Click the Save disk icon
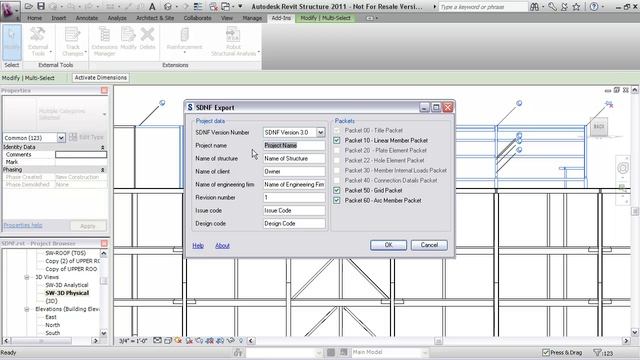Screen dimensions: 640x360 click(41, 7)
